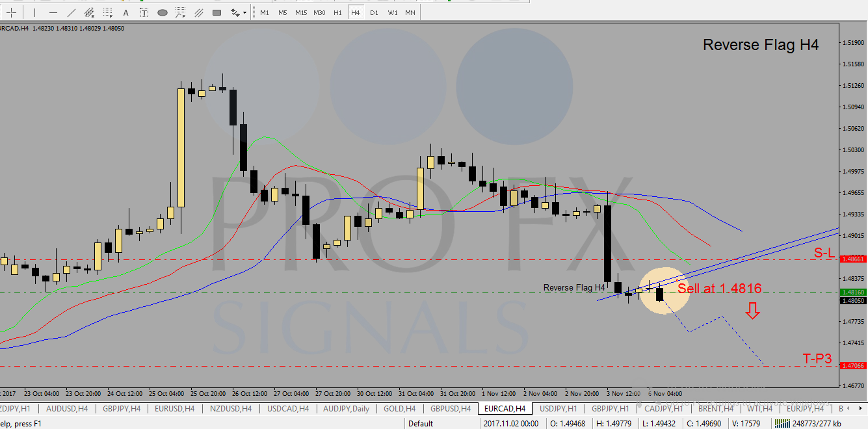
Task: Go to the GBPUSD,H4 chart tab
Action: pos(449,409)
